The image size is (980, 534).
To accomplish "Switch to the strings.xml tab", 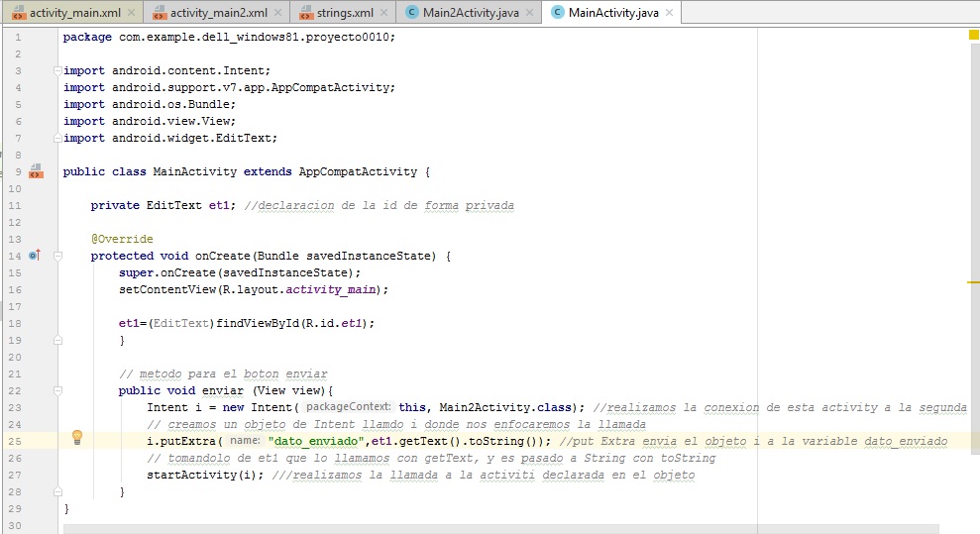I will pyautogui.click(x=345, y=13).
